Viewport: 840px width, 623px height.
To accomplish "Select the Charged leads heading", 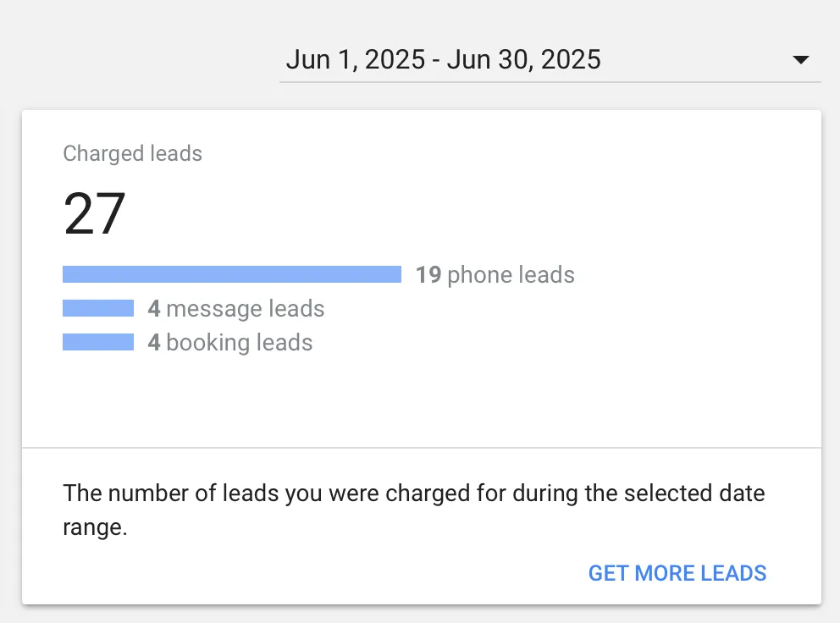I will [x=132, y=153].
